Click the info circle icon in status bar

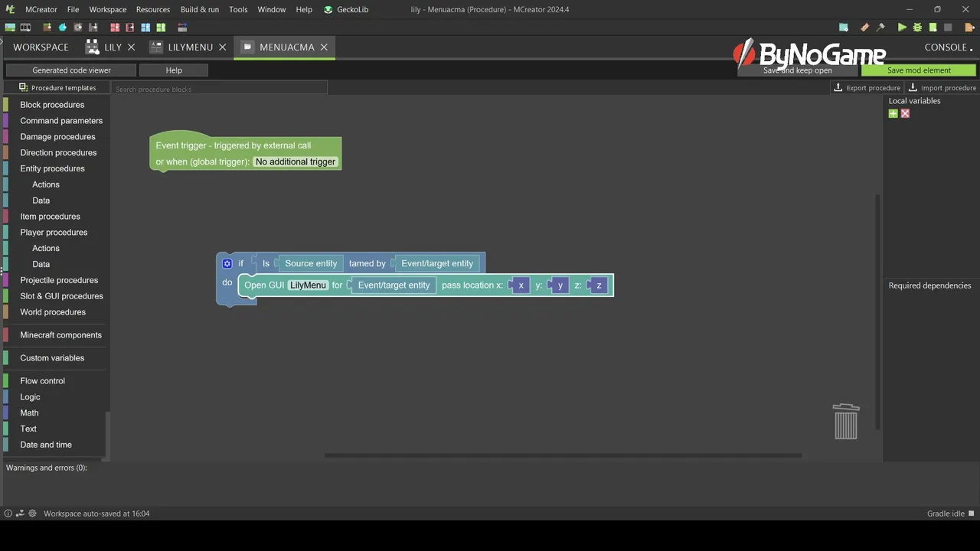click(x=8, y=514)
